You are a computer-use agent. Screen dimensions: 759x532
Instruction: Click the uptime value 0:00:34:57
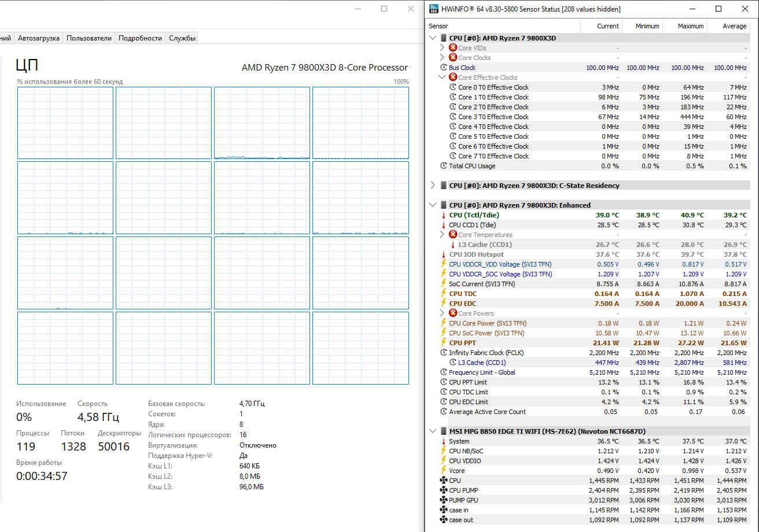[42, 476]
